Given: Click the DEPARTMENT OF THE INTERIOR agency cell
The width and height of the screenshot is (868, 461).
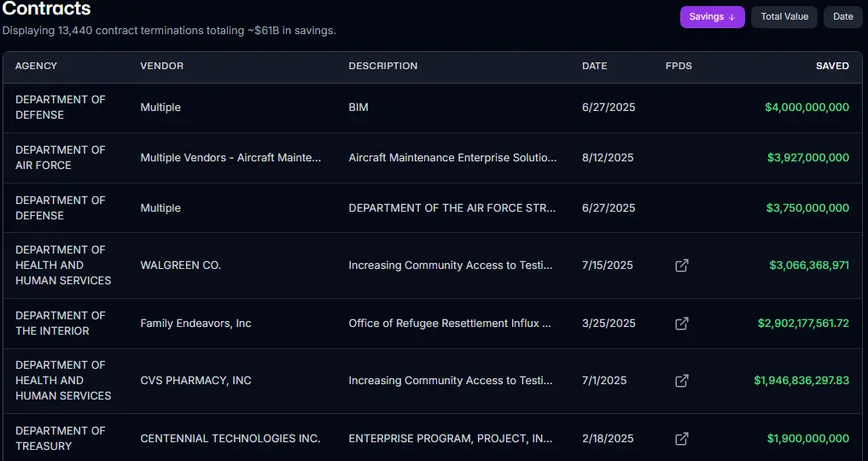Looking at the screenshot, I should [61, 324].
